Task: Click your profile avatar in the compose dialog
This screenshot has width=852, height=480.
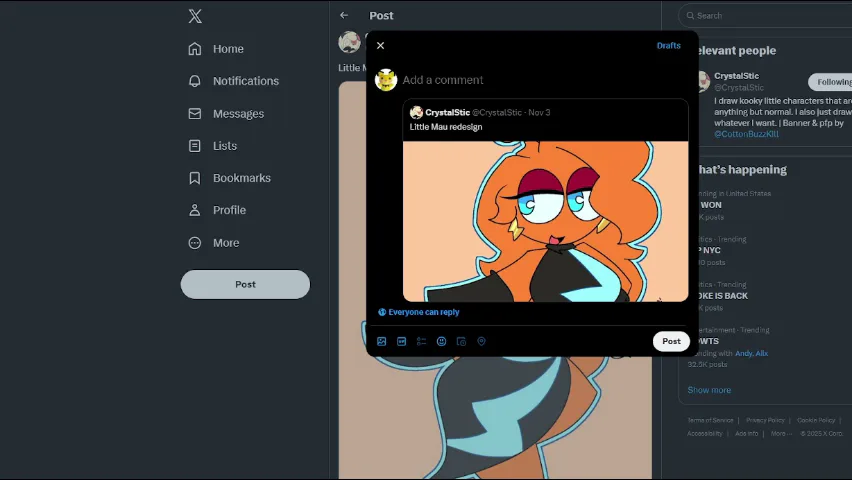Action: 386,80
